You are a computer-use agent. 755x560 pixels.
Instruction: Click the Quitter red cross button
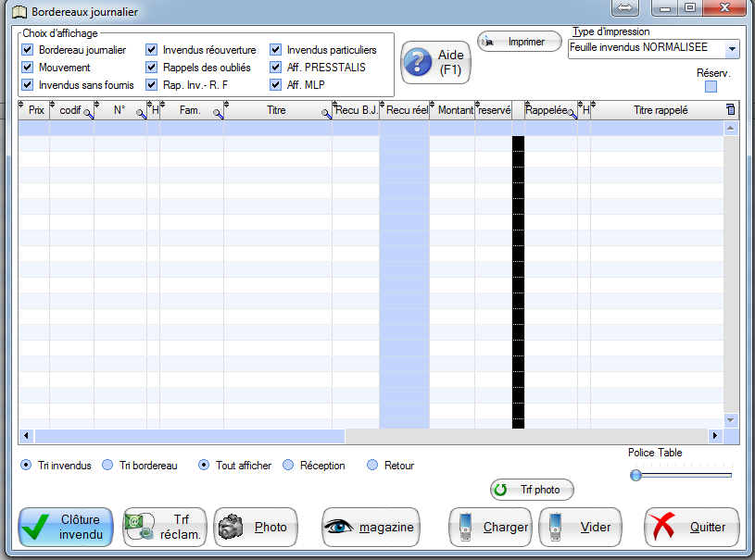[691, 527]
